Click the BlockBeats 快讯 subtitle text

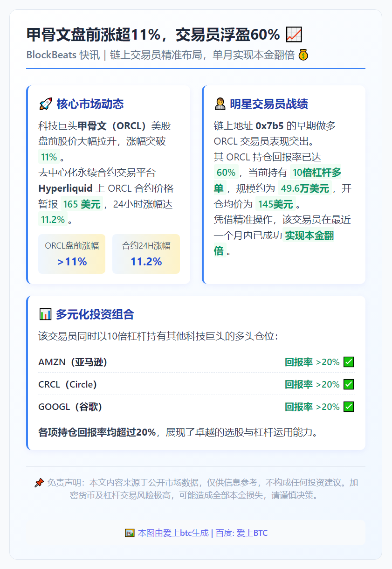pos(63,55)
